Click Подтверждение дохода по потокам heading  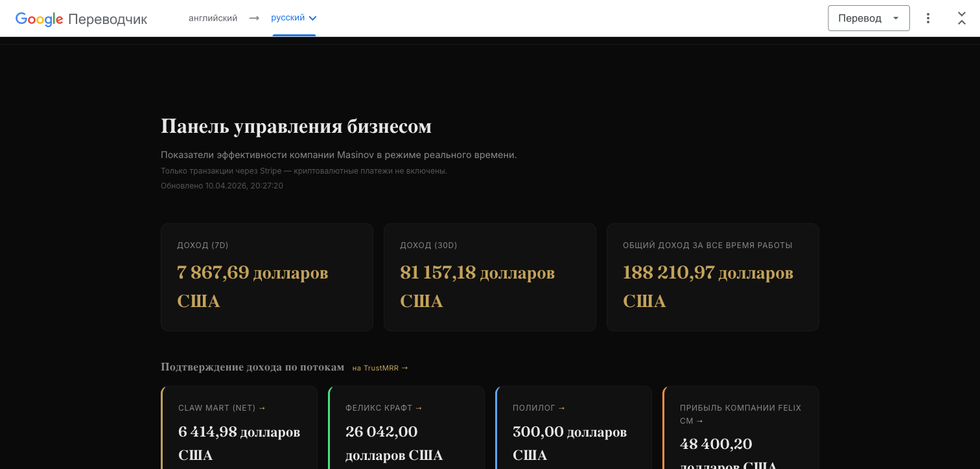(253, 367)
